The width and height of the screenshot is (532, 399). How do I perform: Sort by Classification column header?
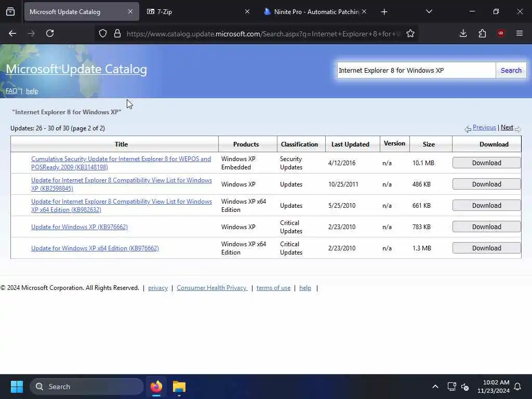pyautogui.click(x=299, y=144)
